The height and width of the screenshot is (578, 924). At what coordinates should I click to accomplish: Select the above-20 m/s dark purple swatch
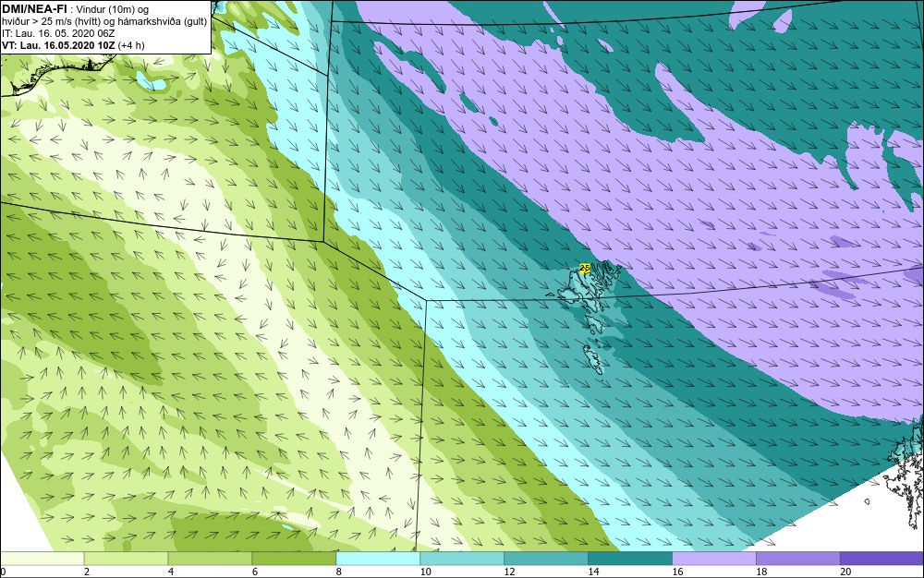coord(882,558)
